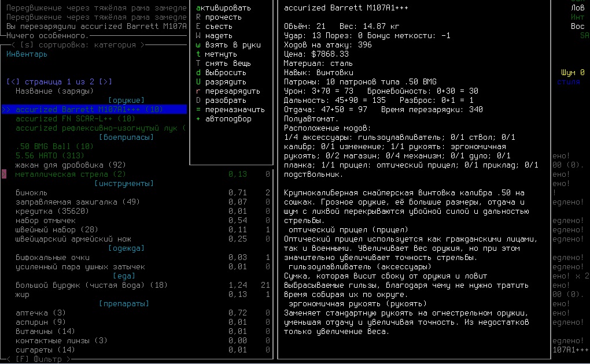Click the [еда] category header
Image resolution: width=590 pixels, height=364 pixels.
pyautogui.click(x=124, y=276)
